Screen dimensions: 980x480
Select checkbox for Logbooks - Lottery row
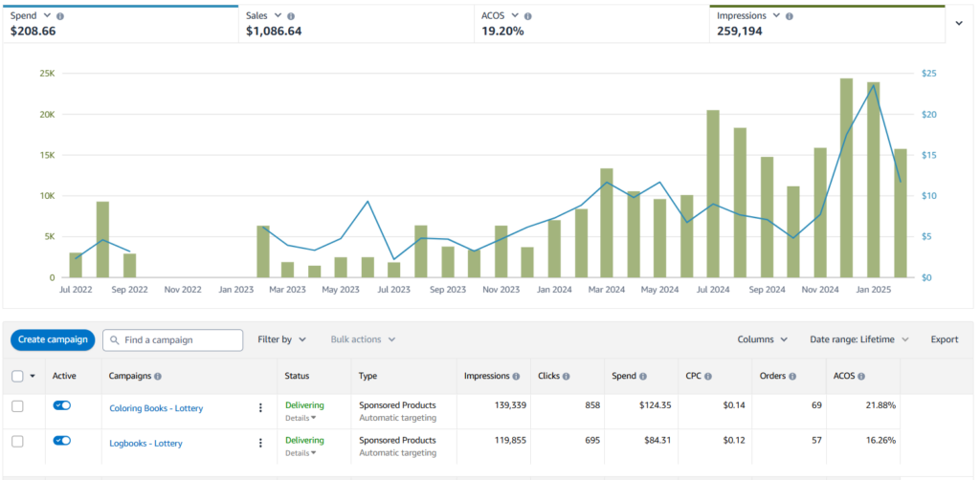click(x=17, y=442)
